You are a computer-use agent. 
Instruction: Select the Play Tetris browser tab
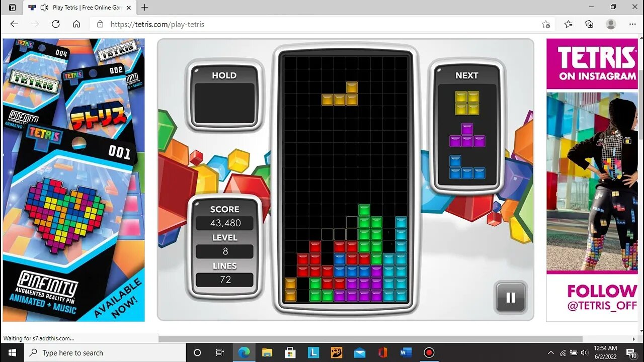click(79, 8)
